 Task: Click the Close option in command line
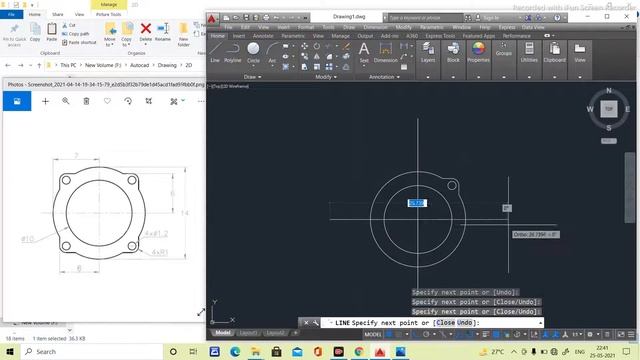[445, 323]
